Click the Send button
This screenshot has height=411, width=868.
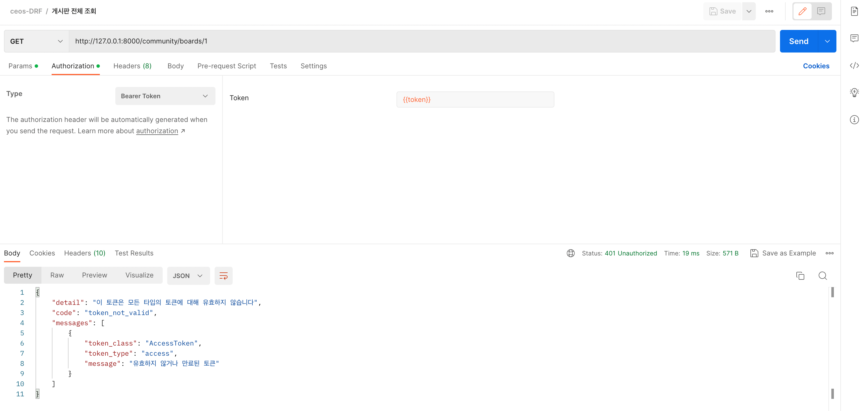799,41
